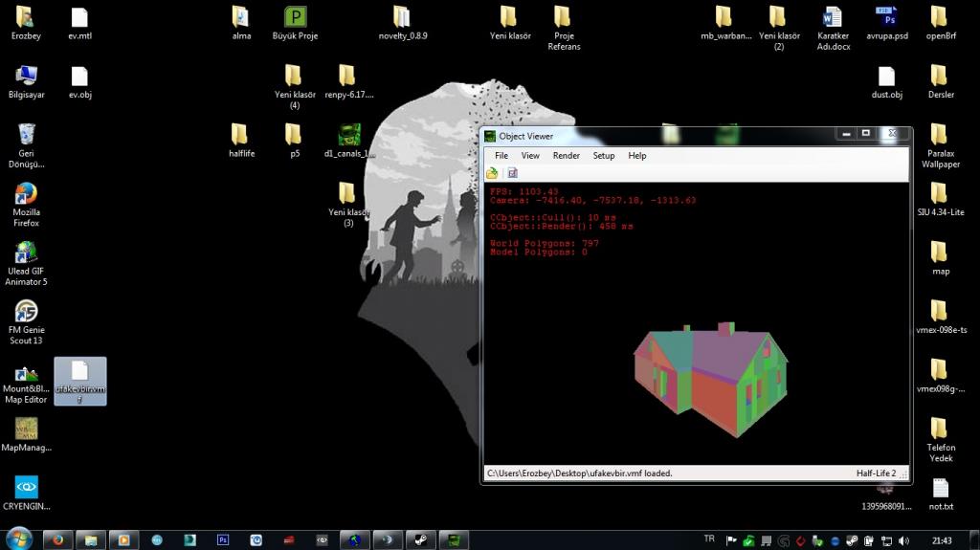The width and height of the screenshot is (980, 550).
Task: Select the mb_warban folder
Action: (x=725, y=23)
